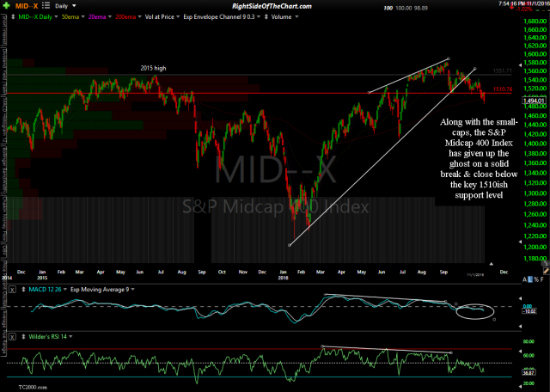The height and width of the screenshot is (392, 550).
Task: Open the Exp Moving Average 9 dropdown
Action: (x=103, y=290)
